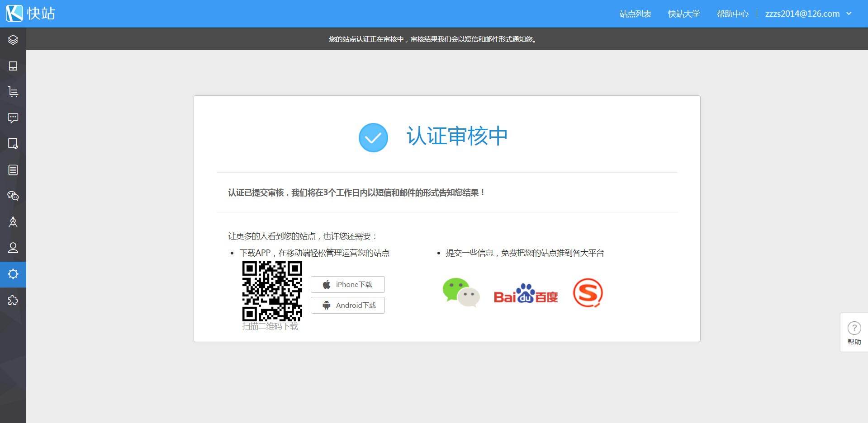The width and height of the screenshot is (868, 423).
Task: Open the chat bubble comments icon
Action: click(x=13, y=118)
